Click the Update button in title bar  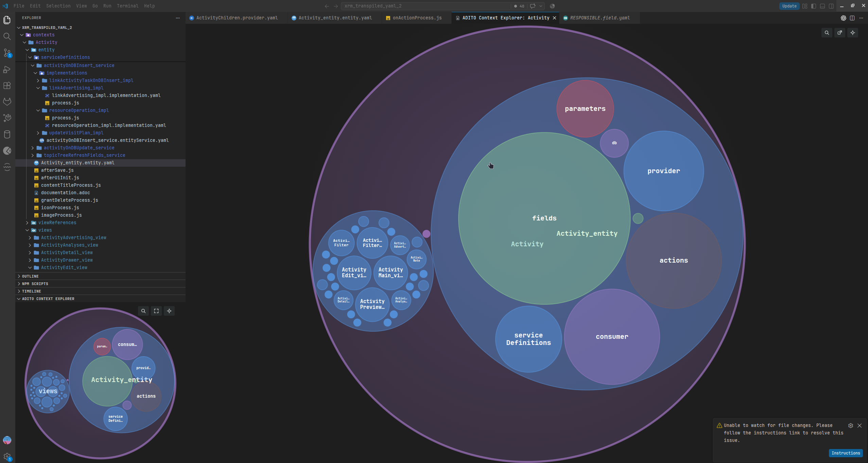pyautogui.click(x=789, y=6)
